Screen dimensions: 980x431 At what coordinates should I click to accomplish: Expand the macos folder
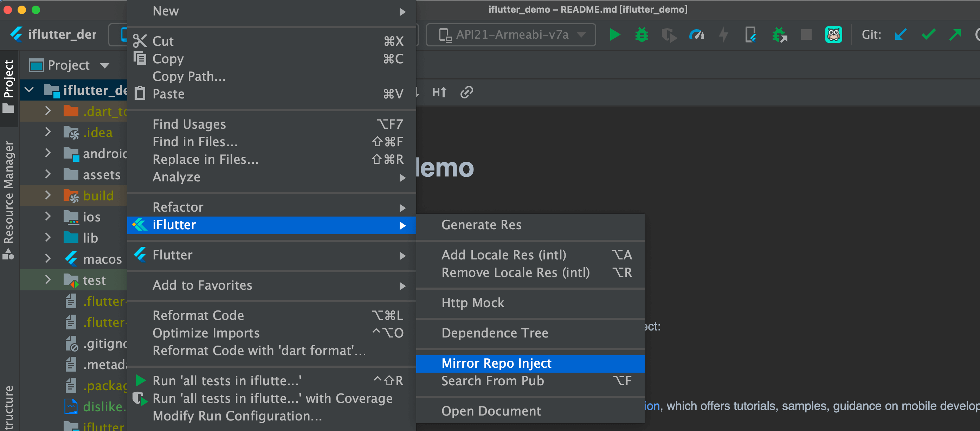(48, 259)
